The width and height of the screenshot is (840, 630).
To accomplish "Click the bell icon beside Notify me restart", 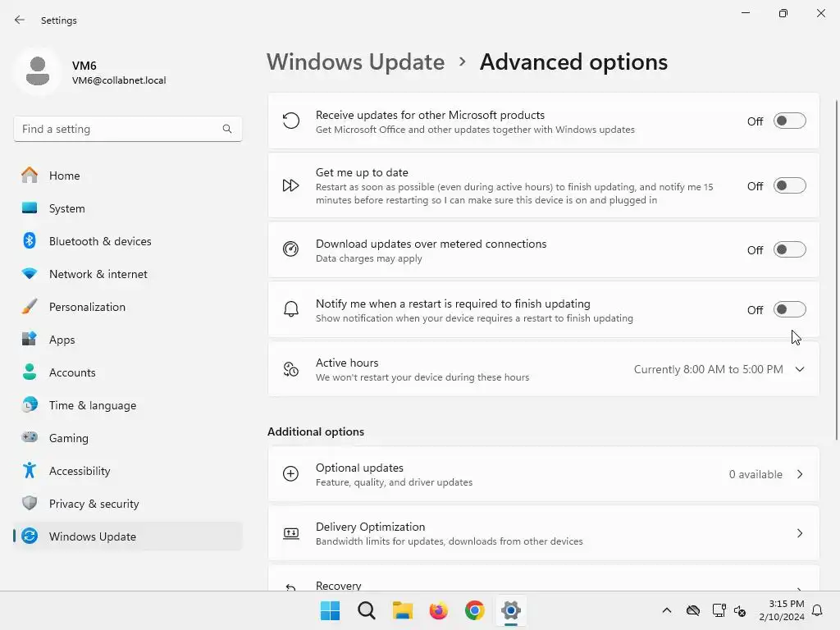I will [291, 309].
